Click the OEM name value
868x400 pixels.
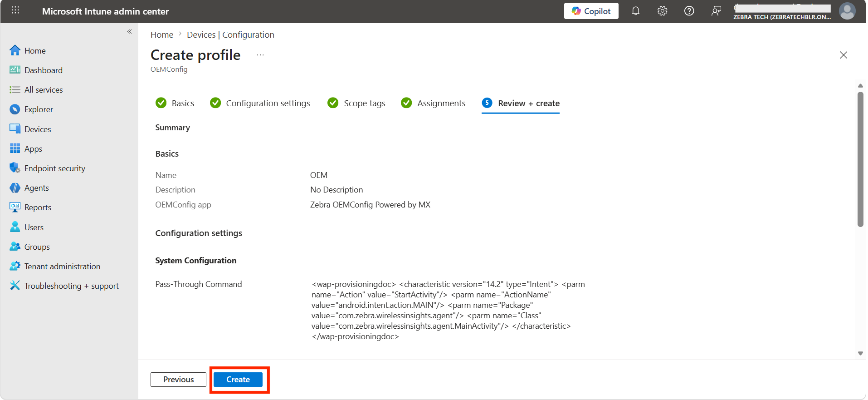pyautogui.click(x=319, y=175)
